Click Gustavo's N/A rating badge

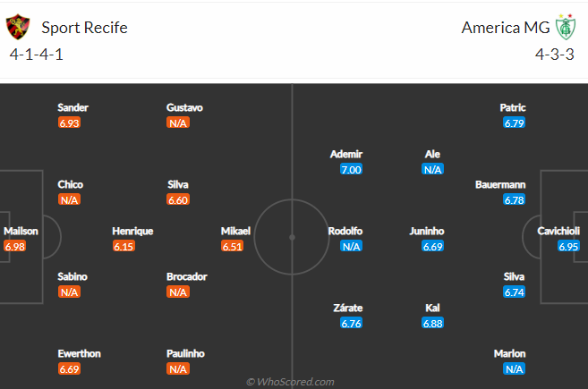pyautogui.click(x=178, y=123)
